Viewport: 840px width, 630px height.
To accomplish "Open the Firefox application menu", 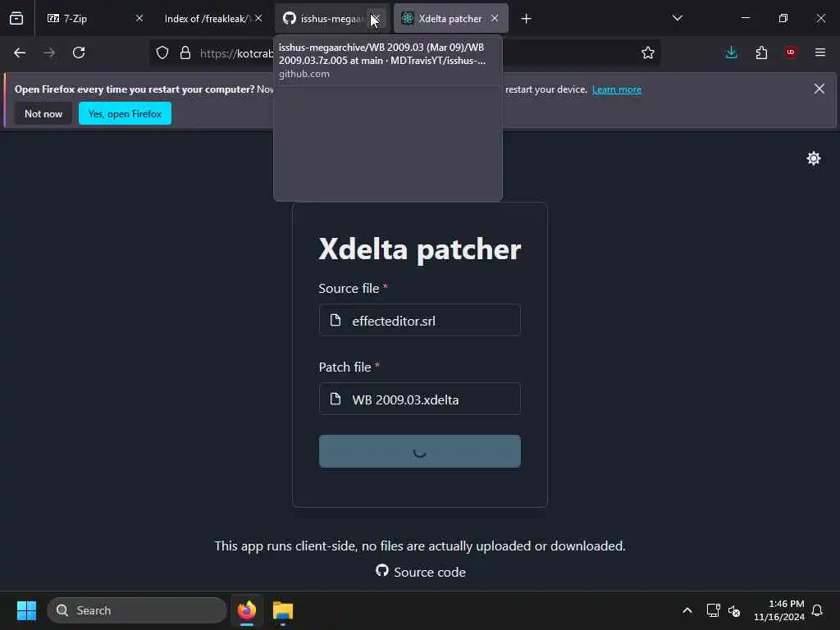I will pyautogui.click(x=820, y=52).
